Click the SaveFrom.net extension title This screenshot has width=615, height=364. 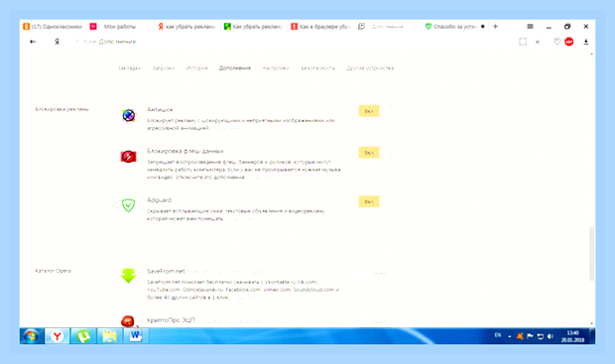[x=166, y=271]
